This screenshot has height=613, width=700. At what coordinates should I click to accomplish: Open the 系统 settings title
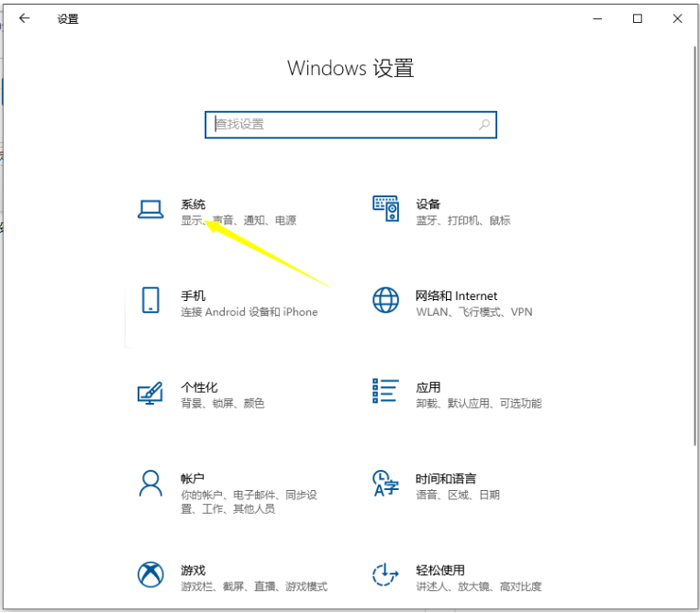tap(193, 205)
